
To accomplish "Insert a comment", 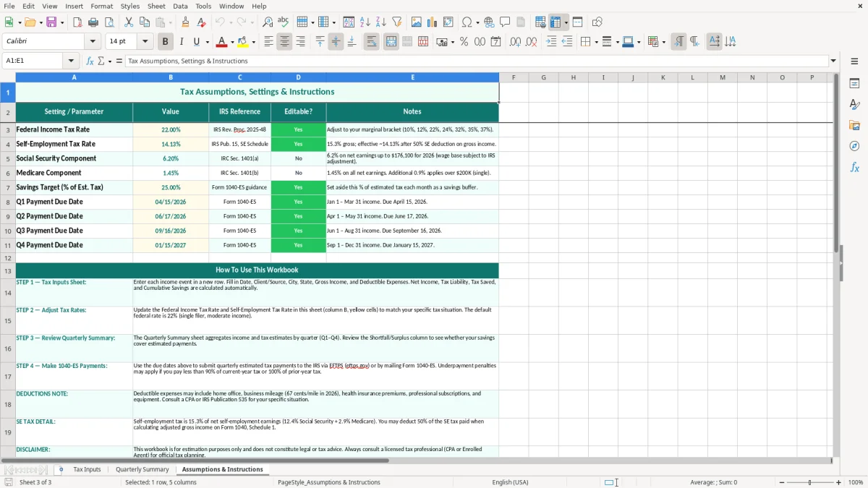I will click(505, 22).
